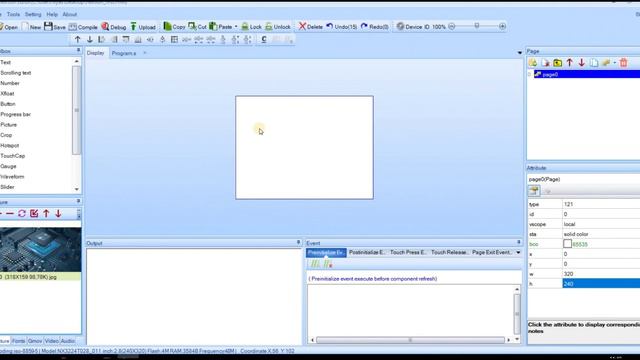Switch to the Display tab
Image resolution: width=640 pixels, height=360 pixels.
[x=96, y=53]
